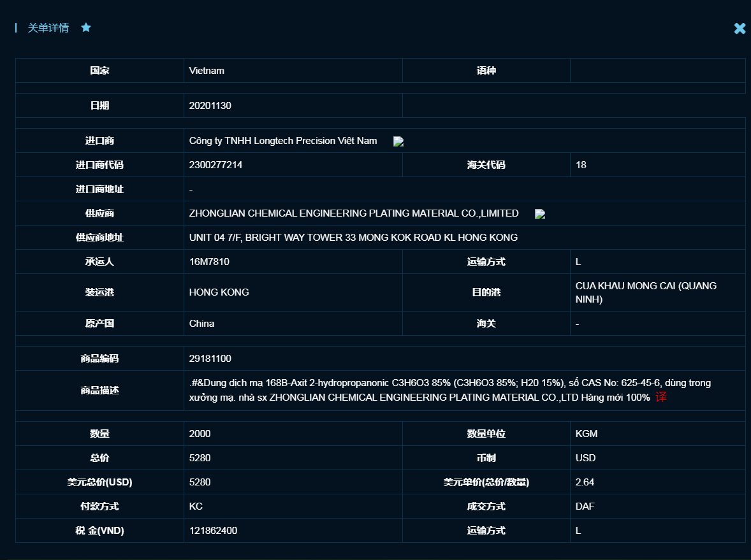751x560 pixels.
Task: Select quantity unit KGM
Action: (x=587, y=433)
